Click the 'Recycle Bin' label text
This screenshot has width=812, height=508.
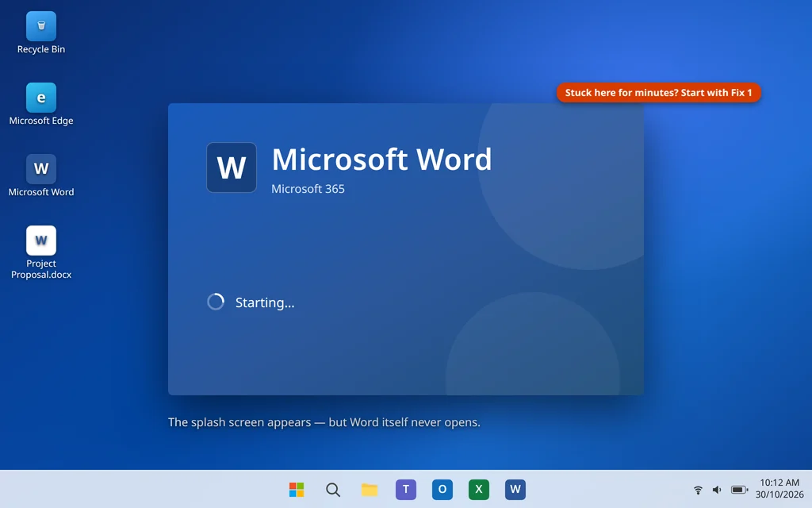click(x=41, y=49)
